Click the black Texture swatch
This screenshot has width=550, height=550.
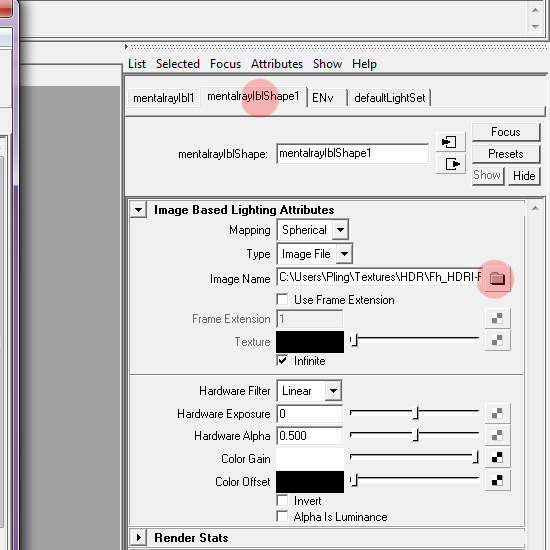(x=310, y=342)
